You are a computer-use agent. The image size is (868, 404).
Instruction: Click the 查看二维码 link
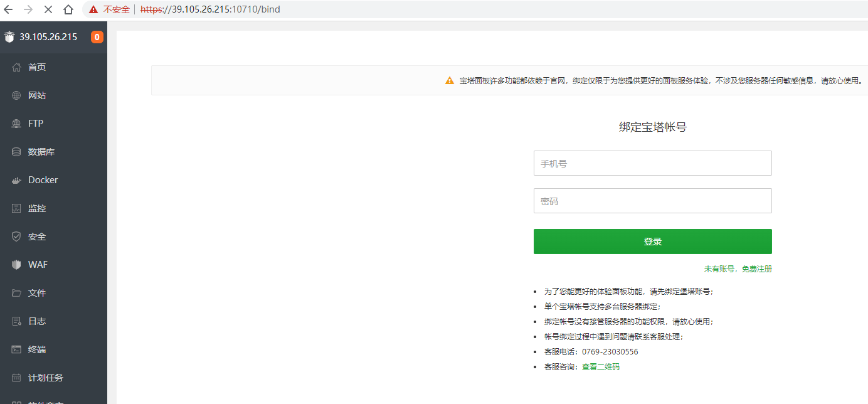coord(601,367)
